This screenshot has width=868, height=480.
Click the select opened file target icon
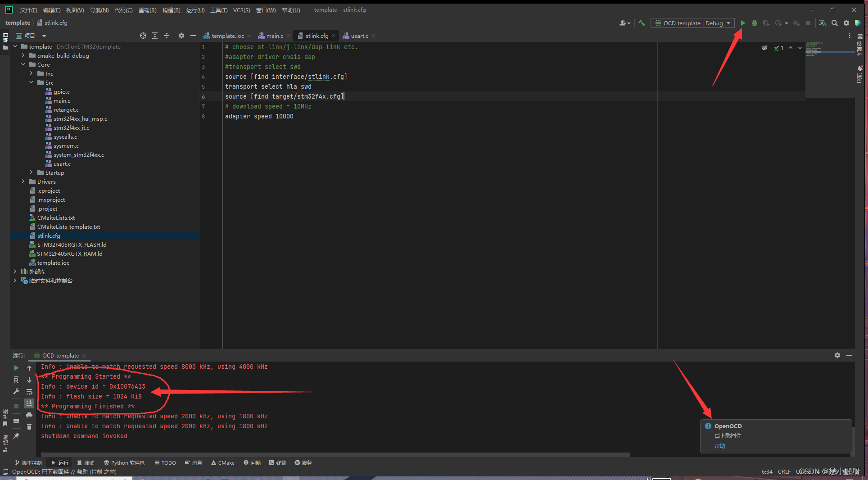click(143, 36)
